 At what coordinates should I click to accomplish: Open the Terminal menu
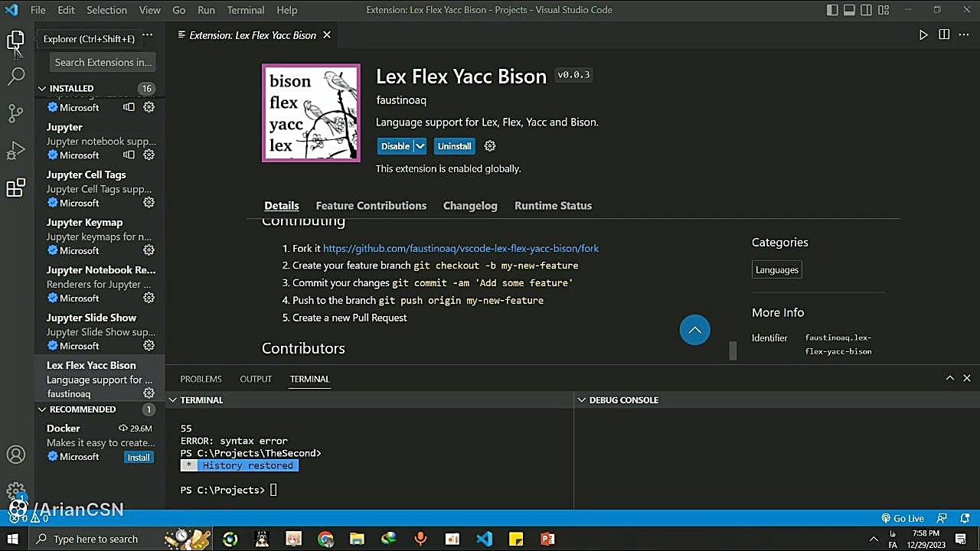pos(245,10)
